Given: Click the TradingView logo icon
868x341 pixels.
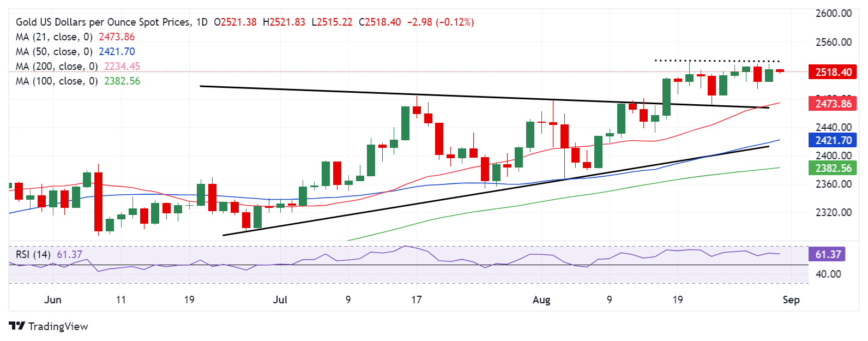Looking at the screenshot, I should 17,326.
